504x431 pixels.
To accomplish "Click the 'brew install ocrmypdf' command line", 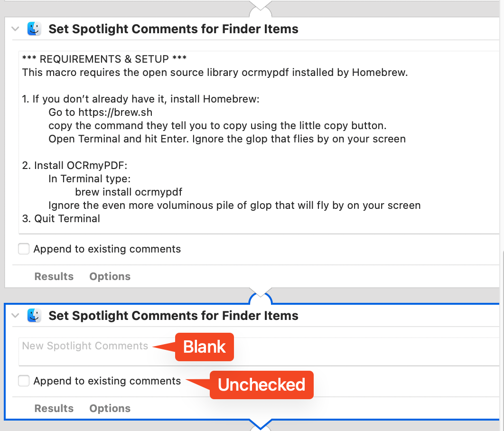I will point(129,192).
